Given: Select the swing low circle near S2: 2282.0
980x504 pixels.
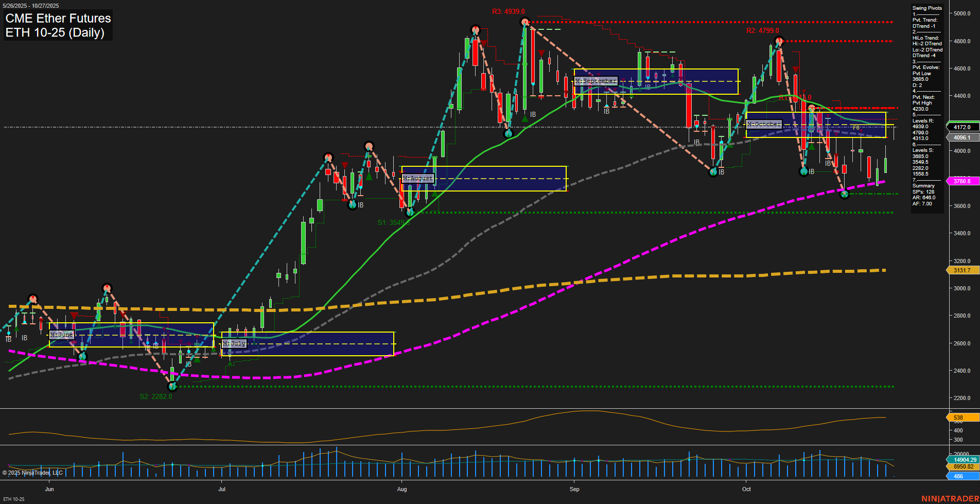Looking at the screenshot, I should point(171,386).
